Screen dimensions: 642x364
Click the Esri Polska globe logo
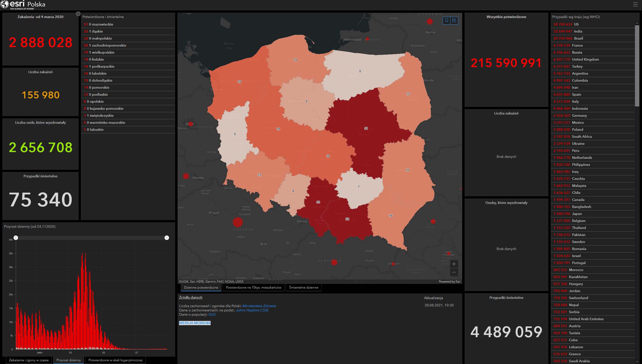point(5,4)
